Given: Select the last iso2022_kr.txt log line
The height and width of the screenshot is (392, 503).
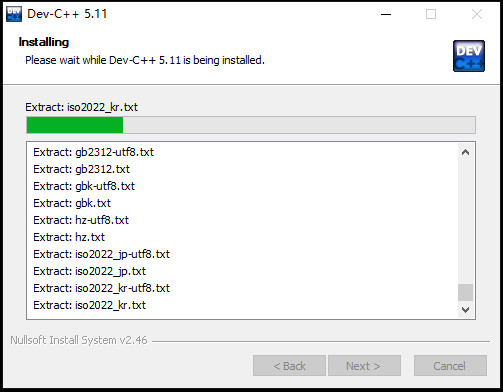Looking at the screenshot, I should (x=89, y=305).
